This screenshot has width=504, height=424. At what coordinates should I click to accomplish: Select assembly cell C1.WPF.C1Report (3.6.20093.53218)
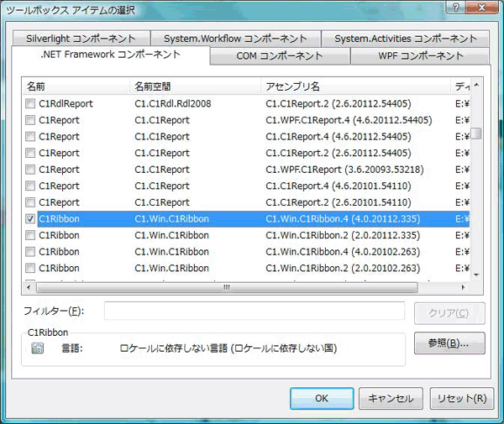344,170
